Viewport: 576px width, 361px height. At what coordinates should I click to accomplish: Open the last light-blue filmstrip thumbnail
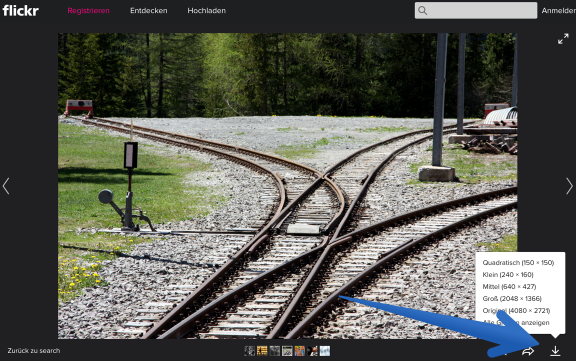325,351
